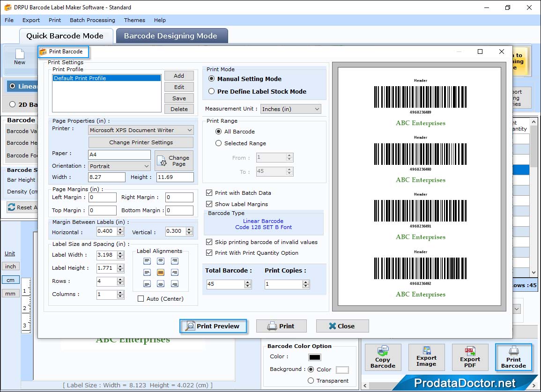Increase Vertical margin with up arrow
Viewport: 541px width, 392px height.
(189, 229)
